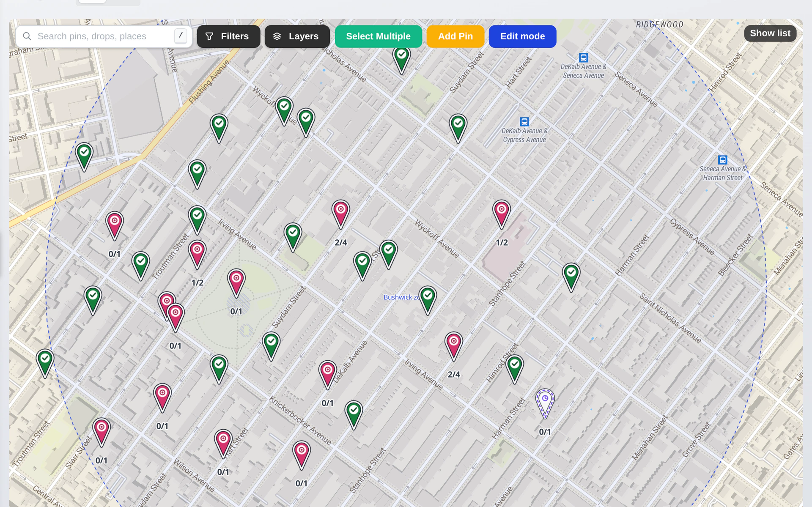Click the slash shortcut key badge
This screenshot has height=507, width=812.
coord(181,36)
